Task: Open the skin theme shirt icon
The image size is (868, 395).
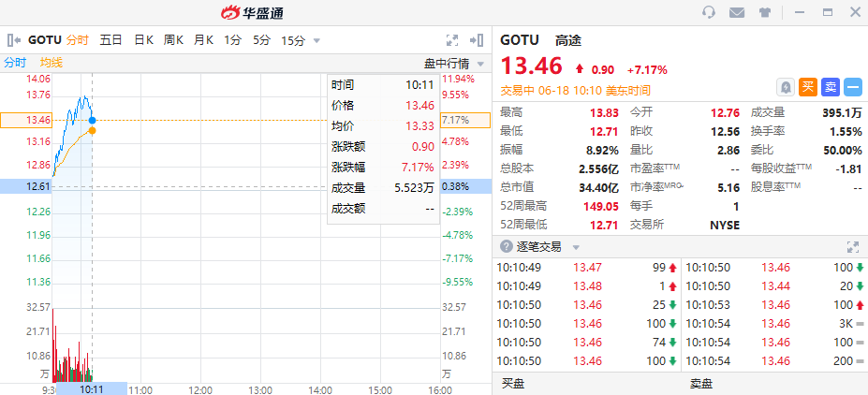Action: (764, 12)
